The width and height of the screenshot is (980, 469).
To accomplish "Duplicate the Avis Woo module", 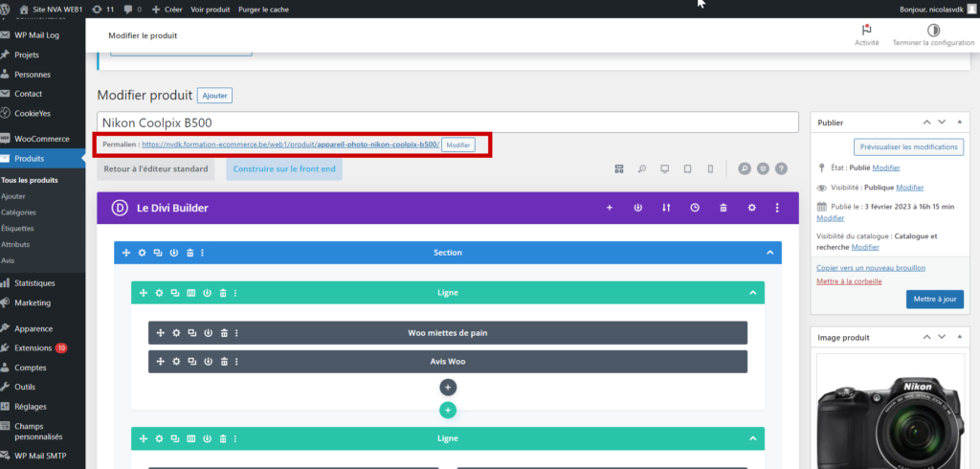I will (192, 362).
